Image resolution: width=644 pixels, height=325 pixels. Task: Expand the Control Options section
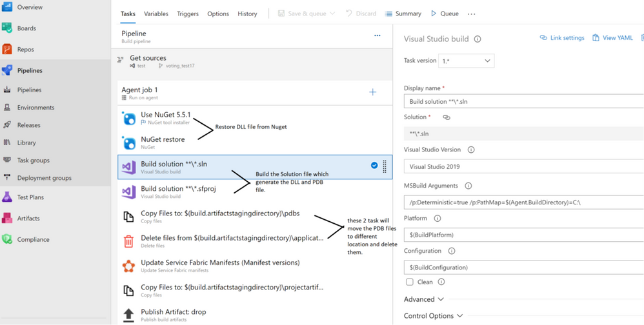433,315
